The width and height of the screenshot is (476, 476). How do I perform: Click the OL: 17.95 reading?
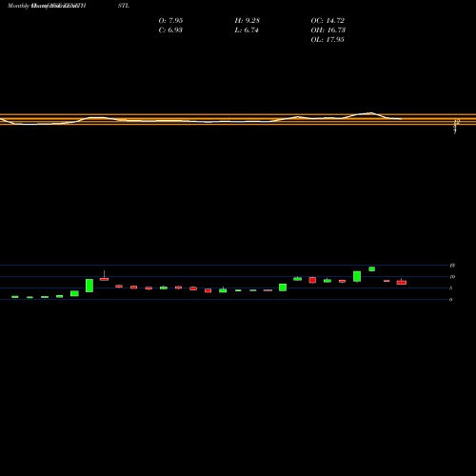click(x=327, y=40)
